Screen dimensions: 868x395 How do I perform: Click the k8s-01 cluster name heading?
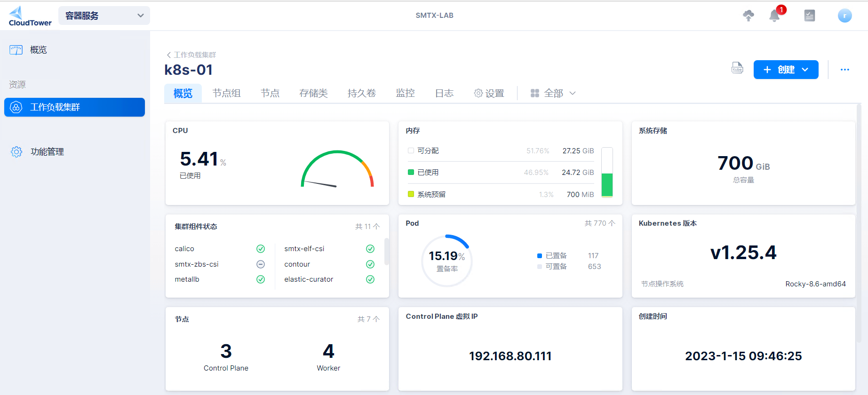tap(189, 70)
